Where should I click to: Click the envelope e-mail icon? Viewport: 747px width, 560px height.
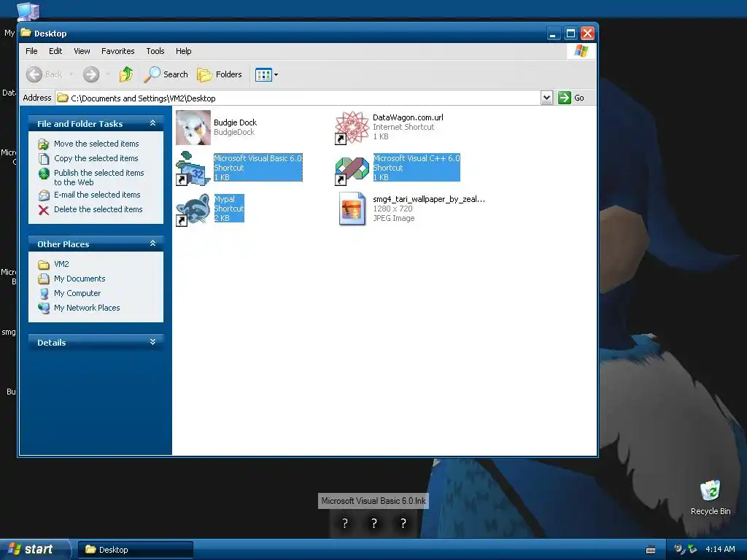pos(44,195)
